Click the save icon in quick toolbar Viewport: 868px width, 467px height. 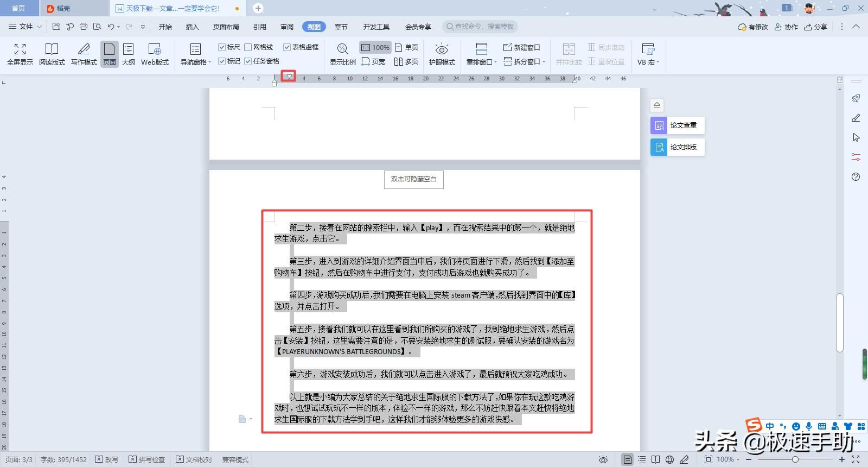56,26
